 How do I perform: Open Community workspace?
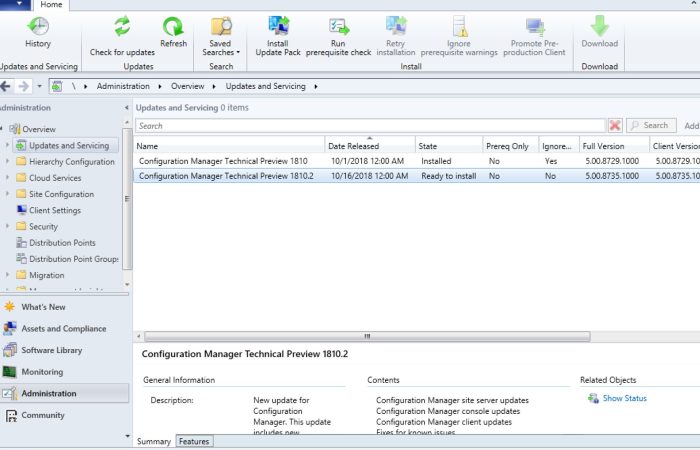click(43, 415)
